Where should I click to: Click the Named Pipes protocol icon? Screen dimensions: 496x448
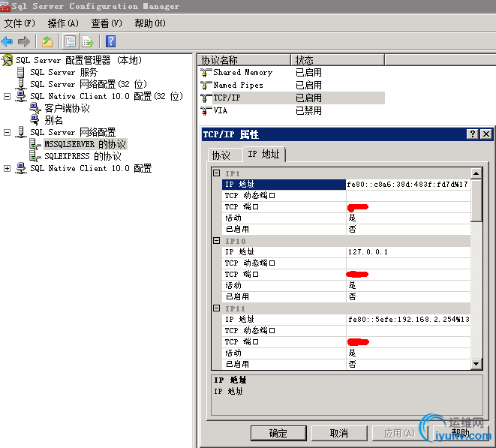coord(206,86)
